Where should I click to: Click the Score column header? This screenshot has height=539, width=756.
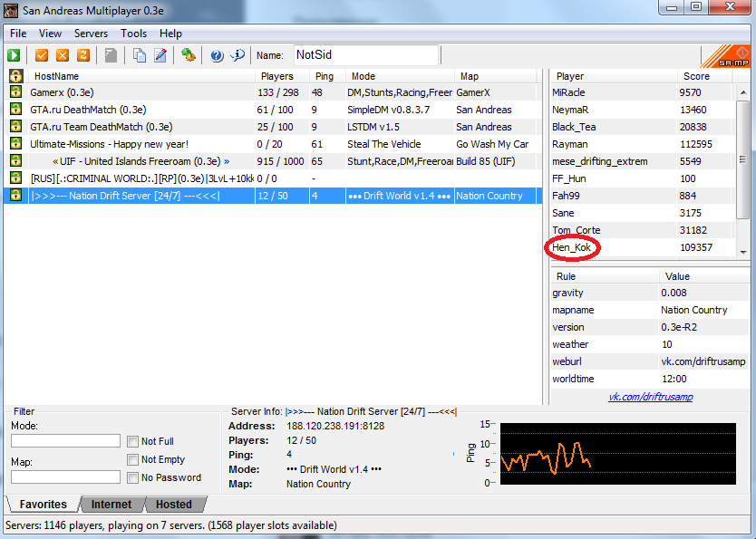(x=704, y=76)
